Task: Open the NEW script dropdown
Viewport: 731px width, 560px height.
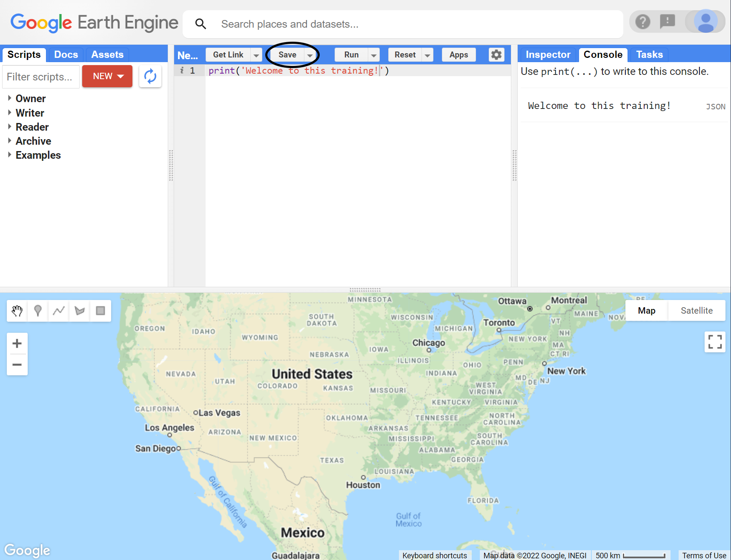Action: pos(107,76)
